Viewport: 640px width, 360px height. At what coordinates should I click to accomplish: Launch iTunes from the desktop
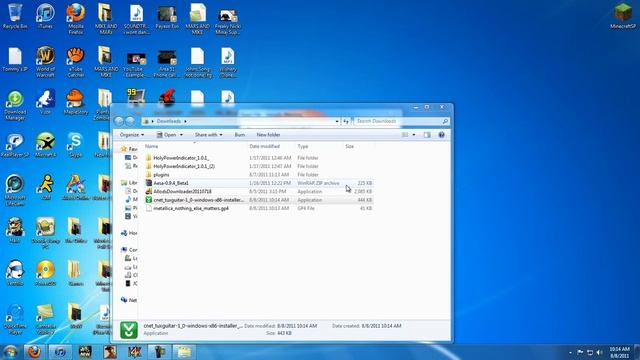pos(45,16)
